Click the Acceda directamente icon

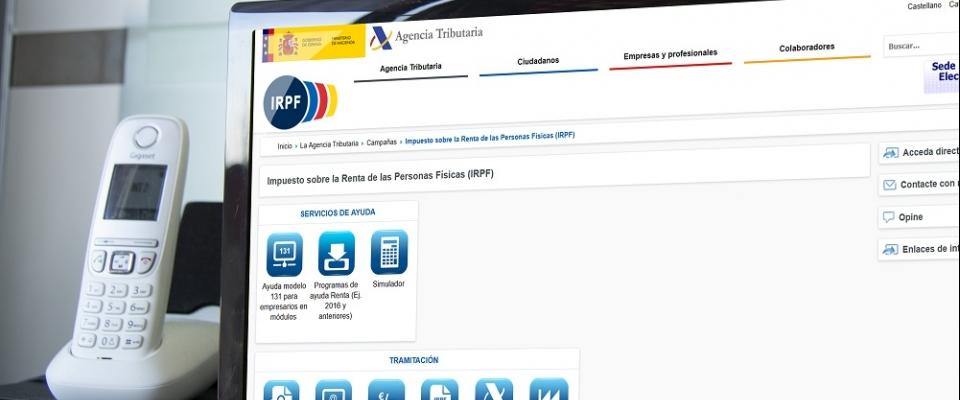[x=891, y=153]
